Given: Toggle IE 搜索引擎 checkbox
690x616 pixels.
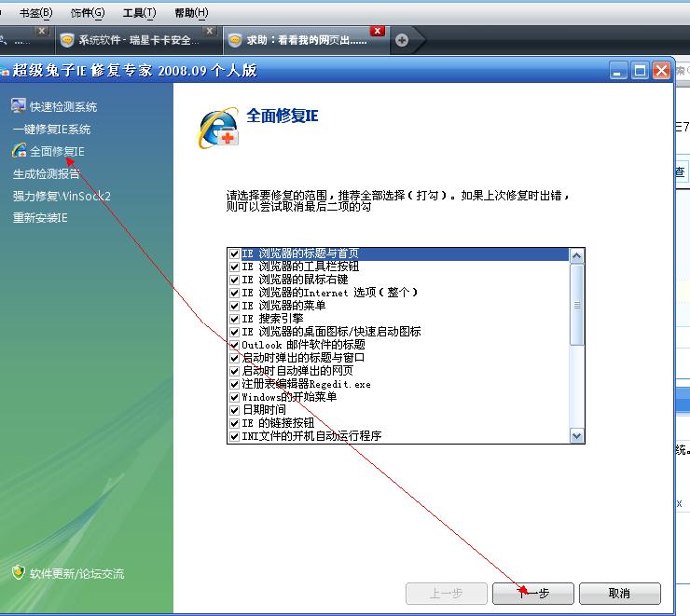Looking at the screenshot, I should point(235,319).
